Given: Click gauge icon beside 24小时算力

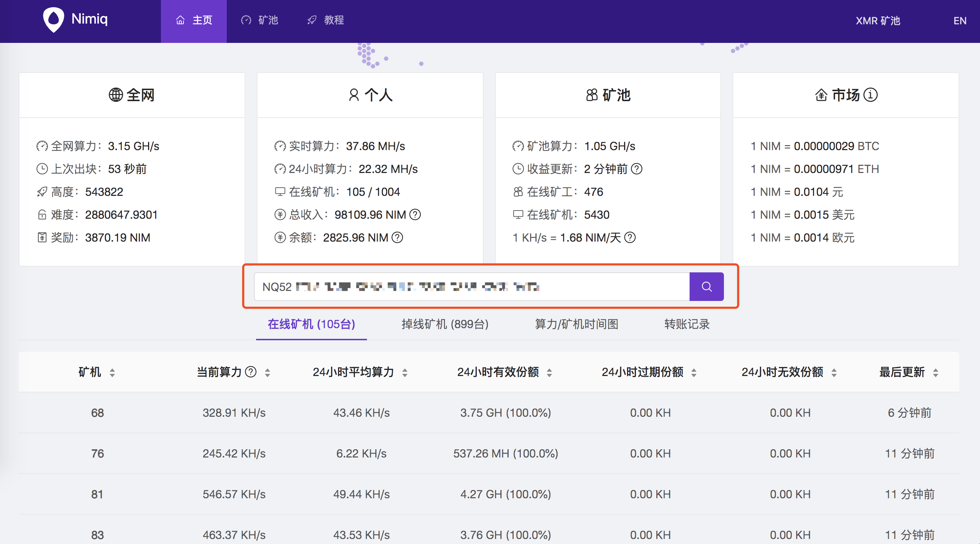Looking at the screenshot, I should pyautogui.click(x=280, y=169).
